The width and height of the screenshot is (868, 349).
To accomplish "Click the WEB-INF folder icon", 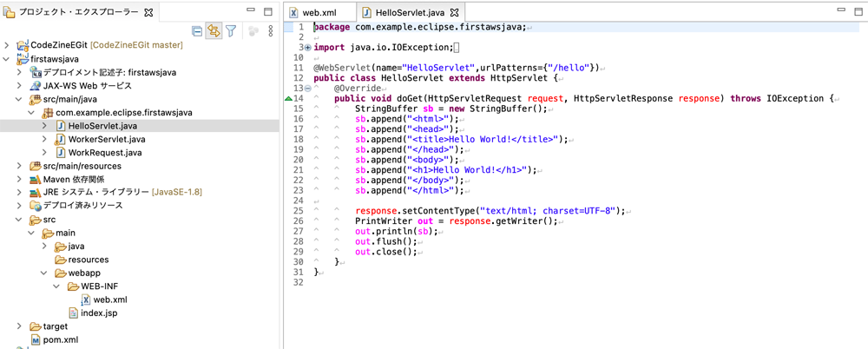I will (x=73, y=286).
